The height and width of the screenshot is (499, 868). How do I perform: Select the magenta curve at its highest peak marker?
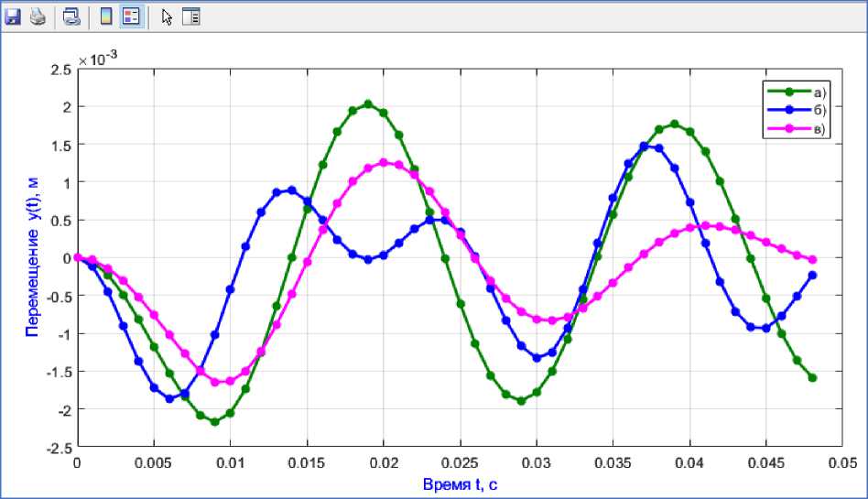click(x=383, y=163)
